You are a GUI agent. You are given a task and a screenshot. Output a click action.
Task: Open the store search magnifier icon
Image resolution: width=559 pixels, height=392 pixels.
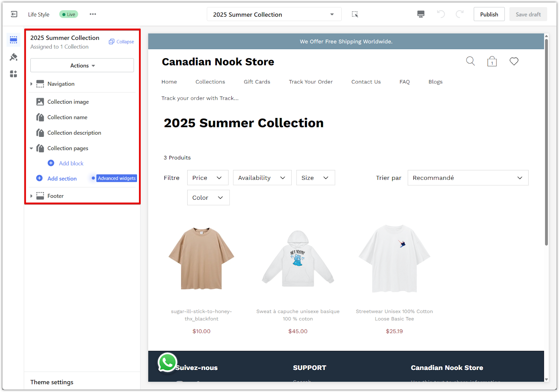tap(470, 61)
